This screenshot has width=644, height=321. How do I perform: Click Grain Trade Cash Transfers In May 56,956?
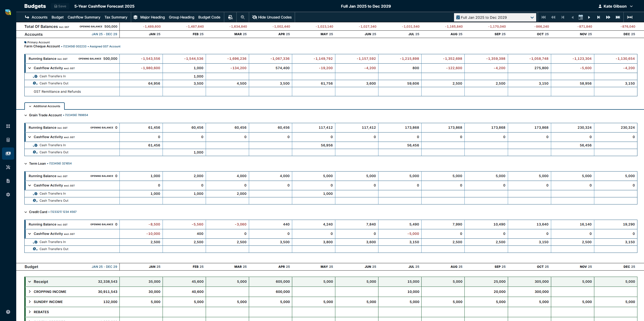coord(327,145)
